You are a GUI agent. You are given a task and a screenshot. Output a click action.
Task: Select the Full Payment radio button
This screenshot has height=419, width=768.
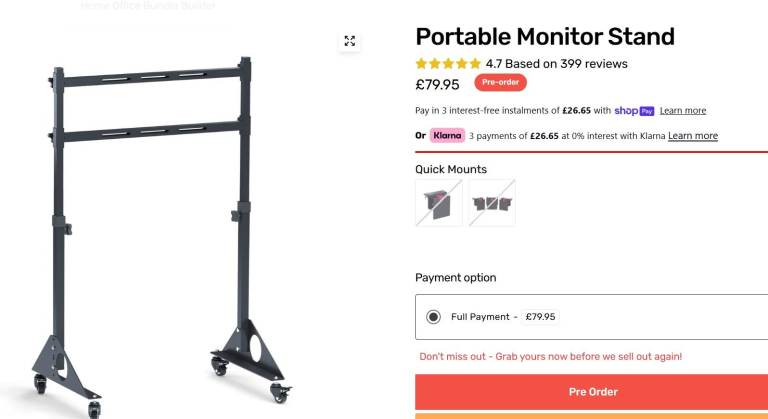[433, 317]
